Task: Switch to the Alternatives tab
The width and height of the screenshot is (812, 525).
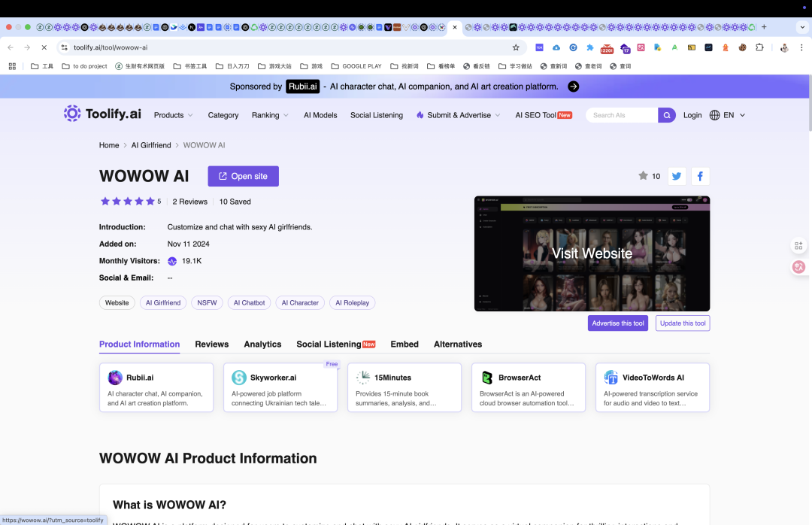Action: 458,344
